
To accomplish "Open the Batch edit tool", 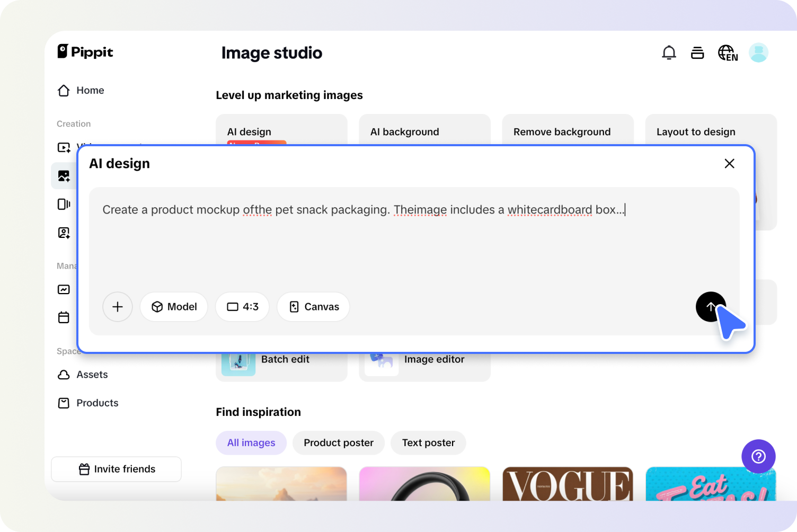I will (x=281, y=367).
